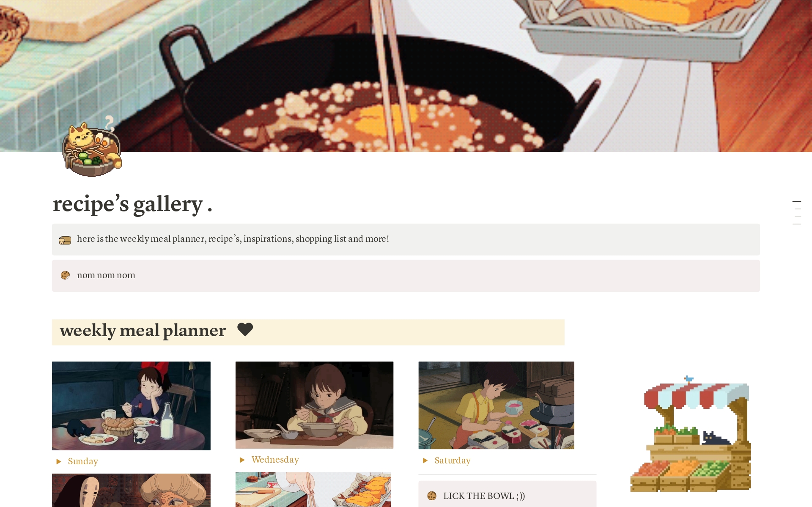Click the page cover image of cooking pot
812x507 pixels.
(406, 76)
